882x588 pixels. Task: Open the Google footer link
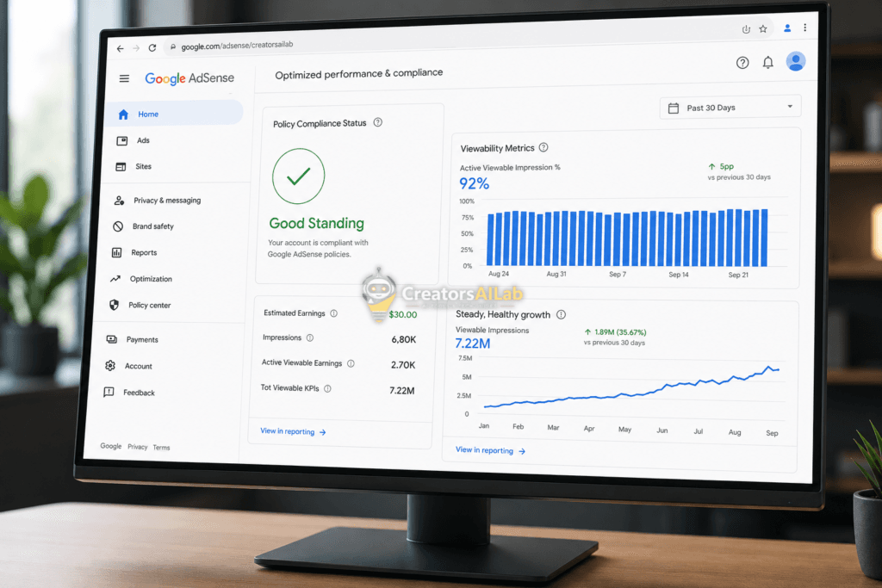click(x=111, y=446)
